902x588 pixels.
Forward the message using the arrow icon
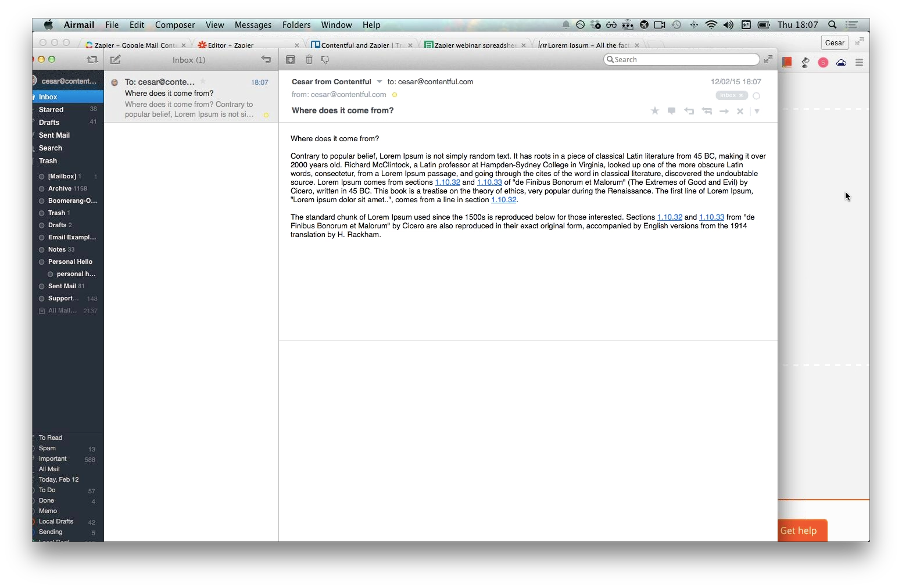pyautogui.click(x=724, y=111)
